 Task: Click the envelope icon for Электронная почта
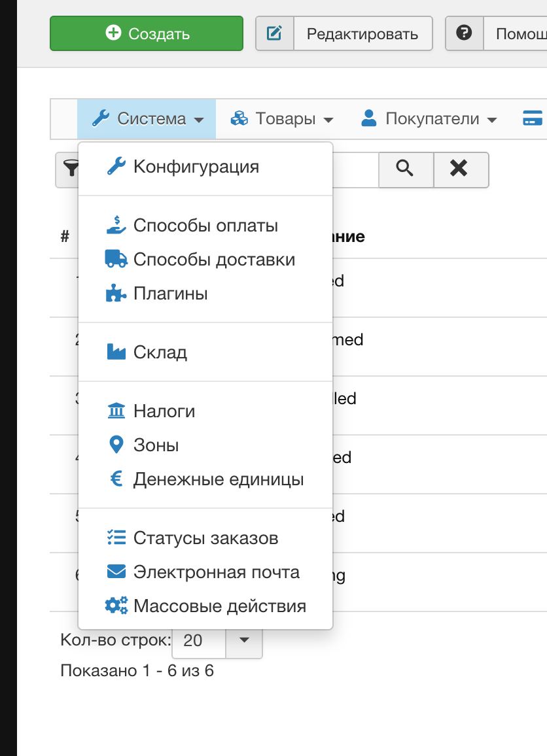coord(116,572)
